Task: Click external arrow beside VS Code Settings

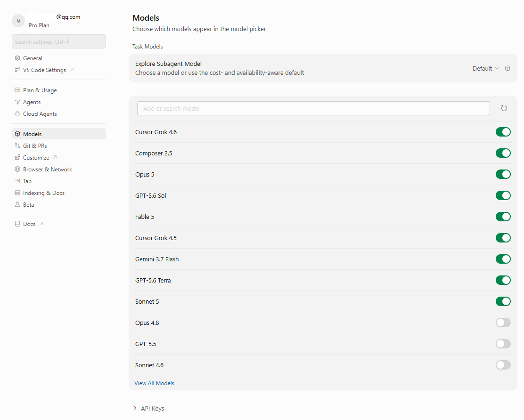Action: 72,70
